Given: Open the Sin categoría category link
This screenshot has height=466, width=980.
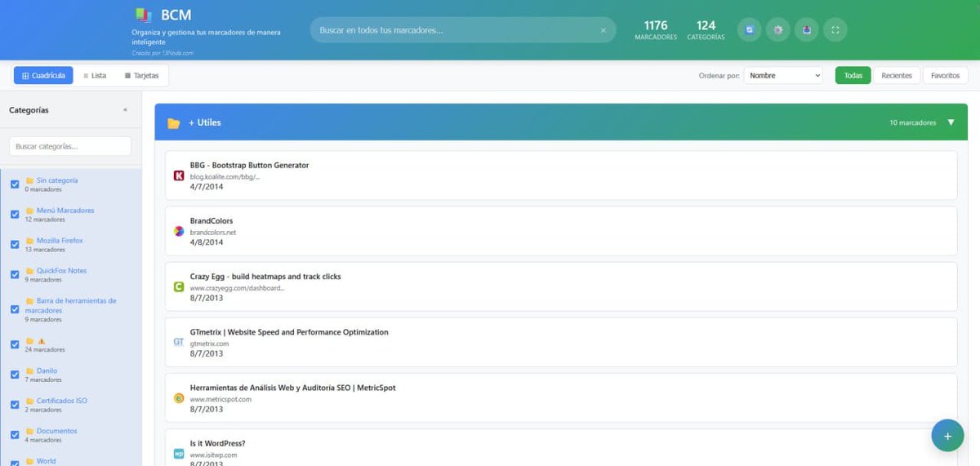Looking at the screenshot, I should coord(57,180).
